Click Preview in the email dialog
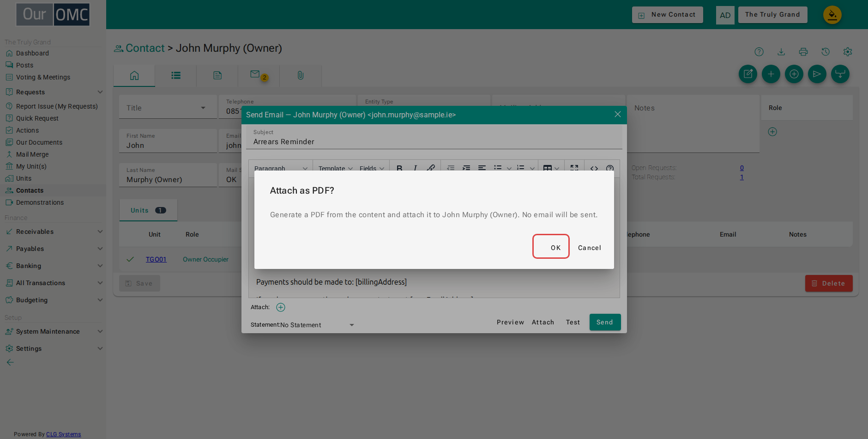This screenshot has height=439, width=868. pos(510,322)
